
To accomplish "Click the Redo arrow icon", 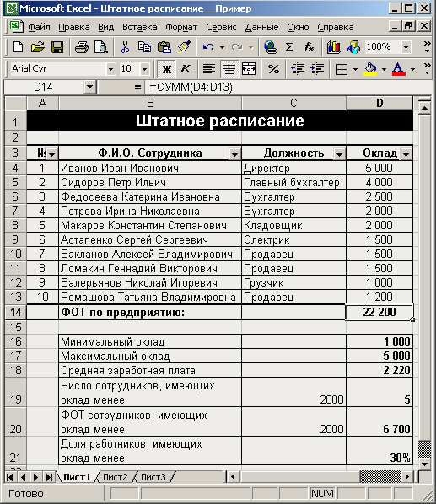I will coord(237,47).
